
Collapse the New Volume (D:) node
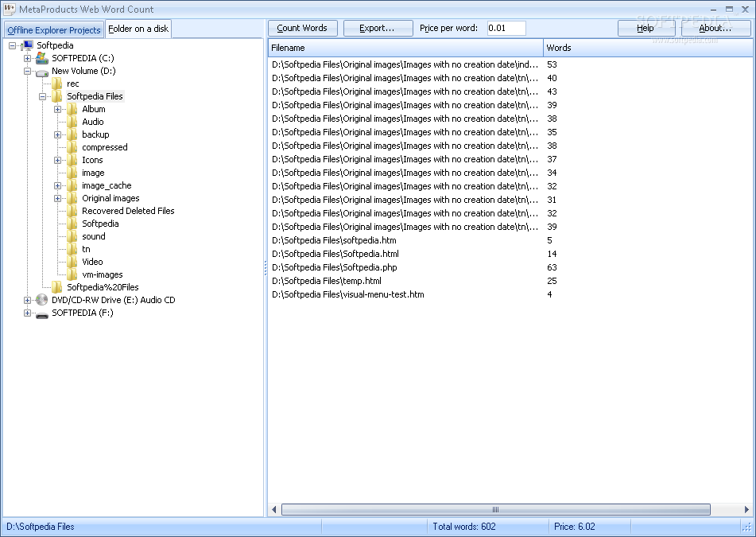(28, 71)
